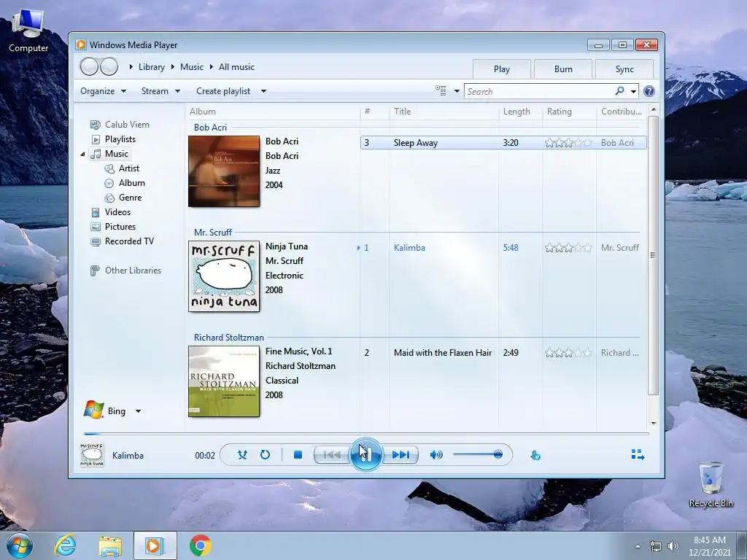
Task: Select the Kalimba track title
Action: pos(409,248)
